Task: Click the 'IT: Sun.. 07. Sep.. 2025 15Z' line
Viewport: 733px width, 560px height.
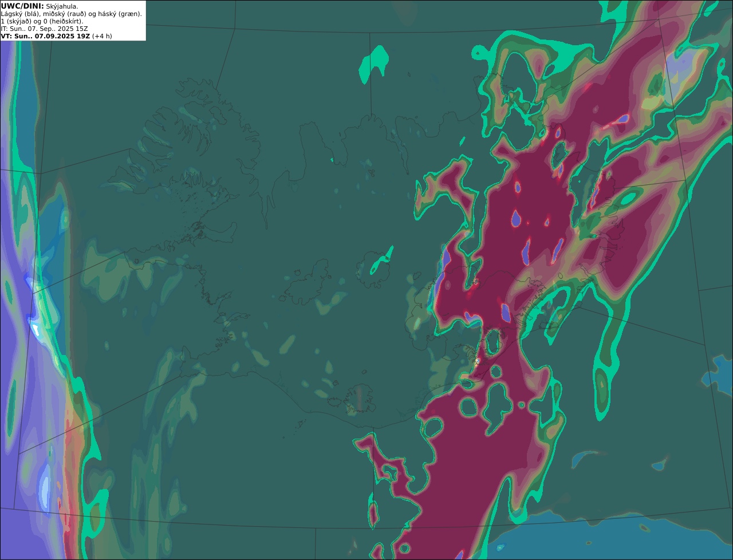Action: coord(44,29)
